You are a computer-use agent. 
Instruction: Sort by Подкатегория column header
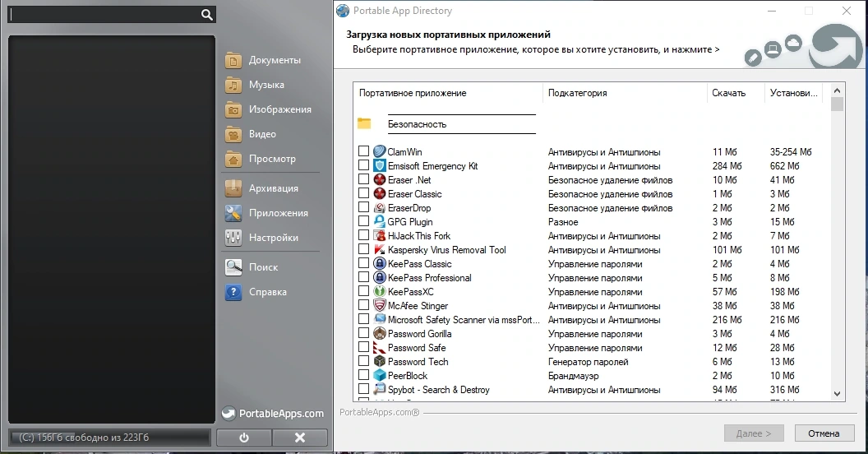point(625,93)
